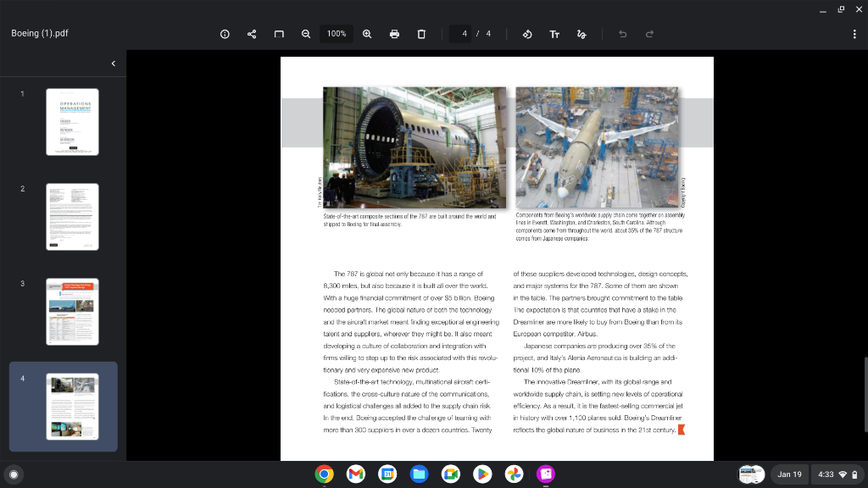Toggle the fit-to-page view

click(279, 34)
